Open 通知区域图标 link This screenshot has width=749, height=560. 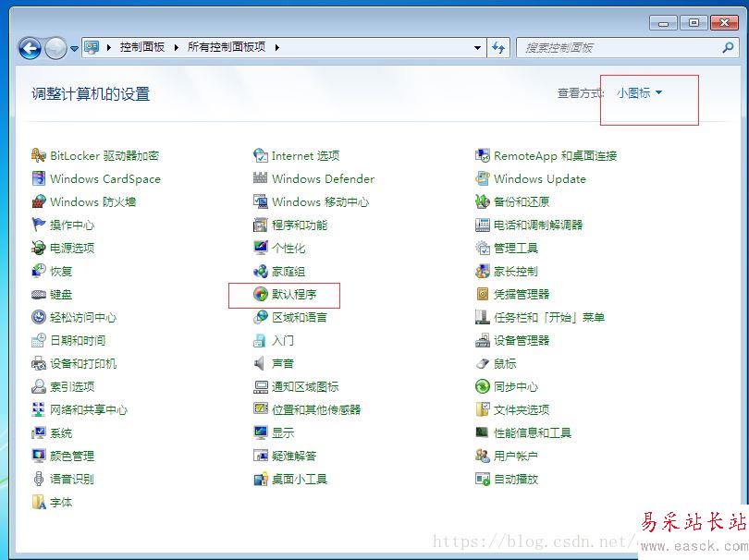305,386
